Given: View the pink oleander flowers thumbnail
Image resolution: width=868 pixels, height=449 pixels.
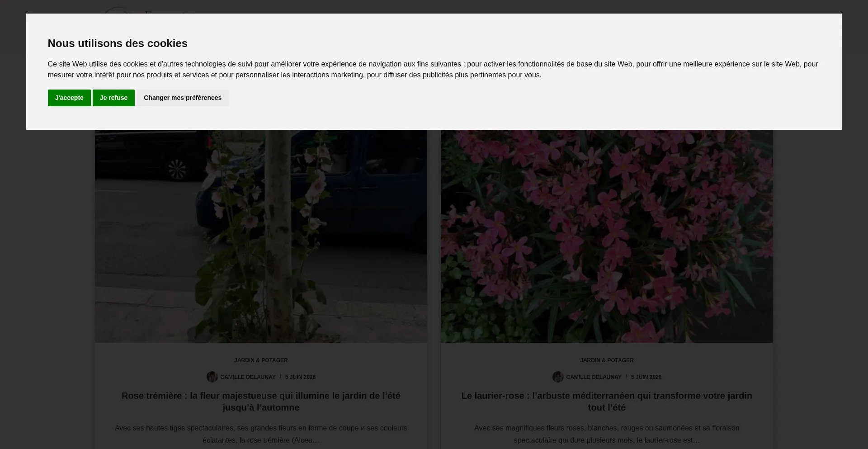Looking at the screenshot, I should click(x=607, y=236).
